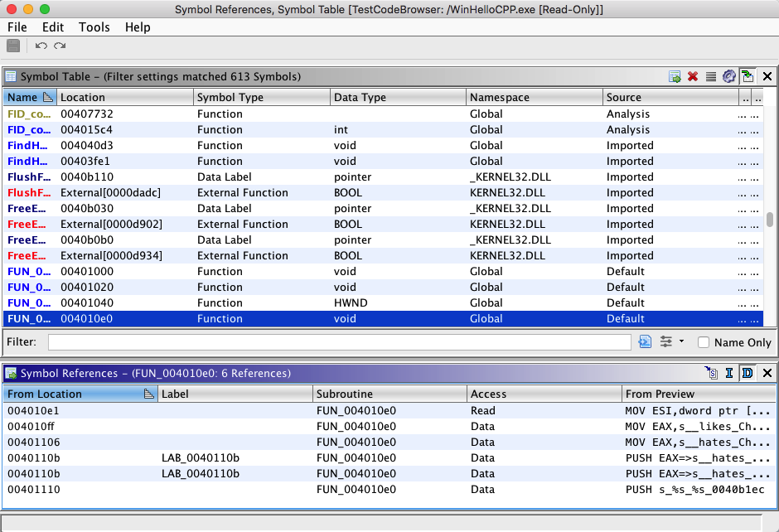Toggle navigation on incoming location icon
Screen dimensions: 779x532
point(748,76)
